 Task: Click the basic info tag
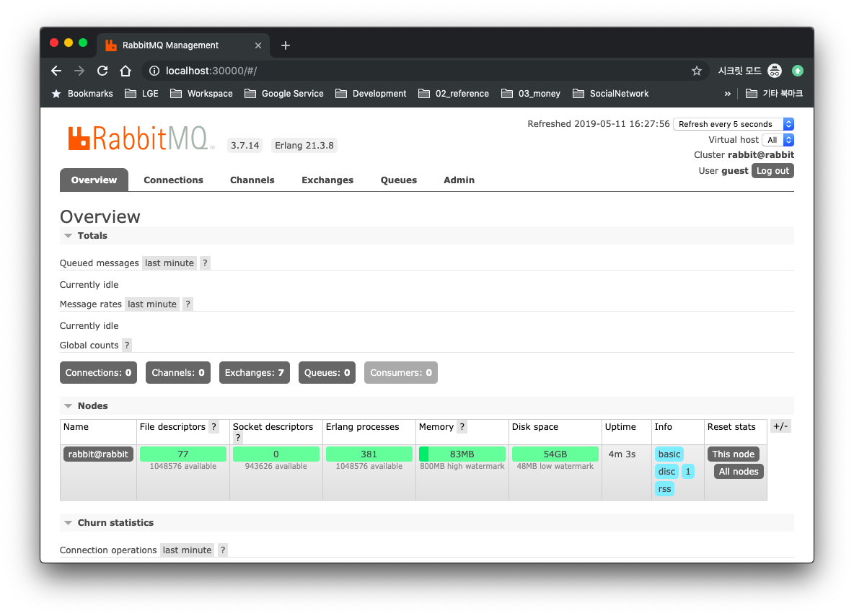(669, 454)
